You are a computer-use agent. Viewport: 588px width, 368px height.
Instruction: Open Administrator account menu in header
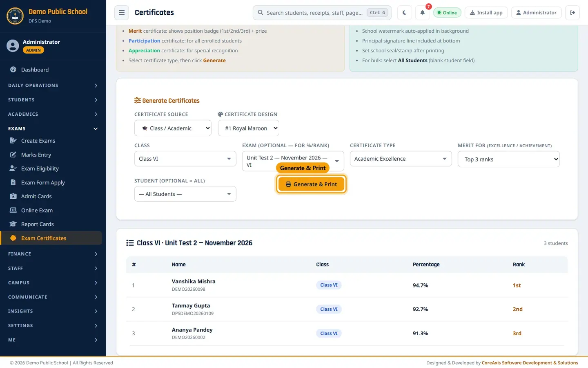537,13
